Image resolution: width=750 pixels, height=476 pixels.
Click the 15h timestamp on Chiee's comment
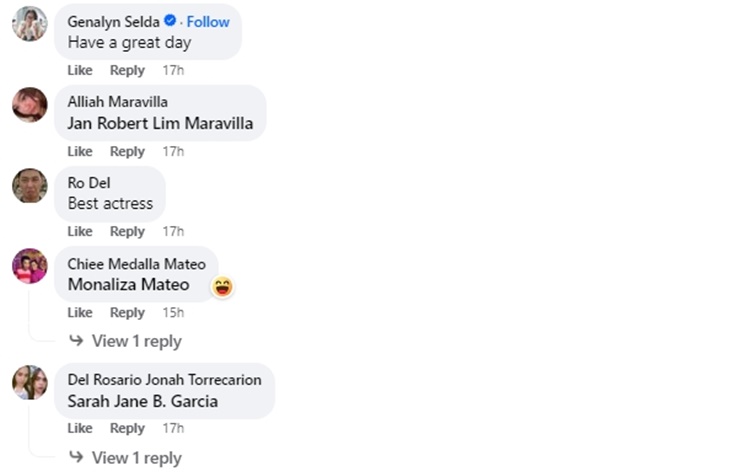173,312
